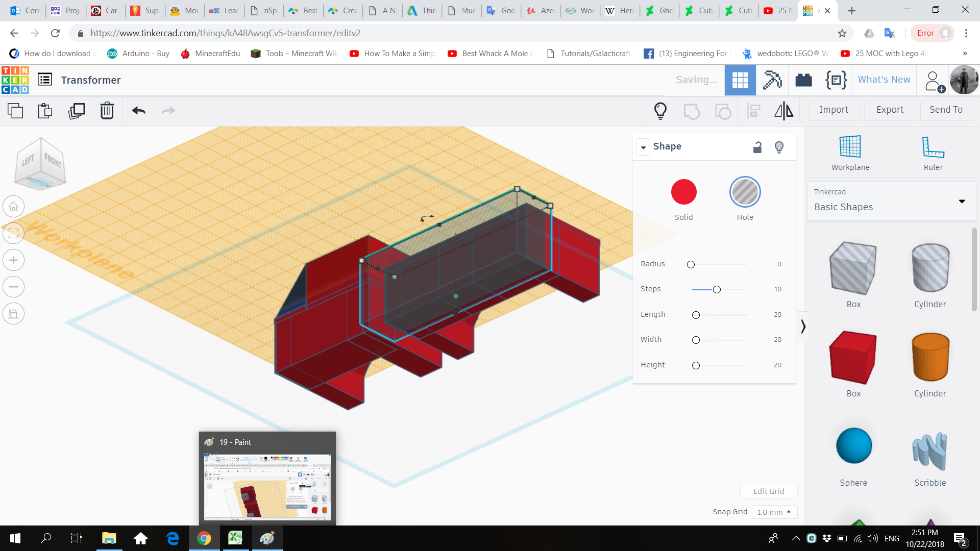
Task: Open Blocks pickaxe view
Action: [x=772, y=80]
